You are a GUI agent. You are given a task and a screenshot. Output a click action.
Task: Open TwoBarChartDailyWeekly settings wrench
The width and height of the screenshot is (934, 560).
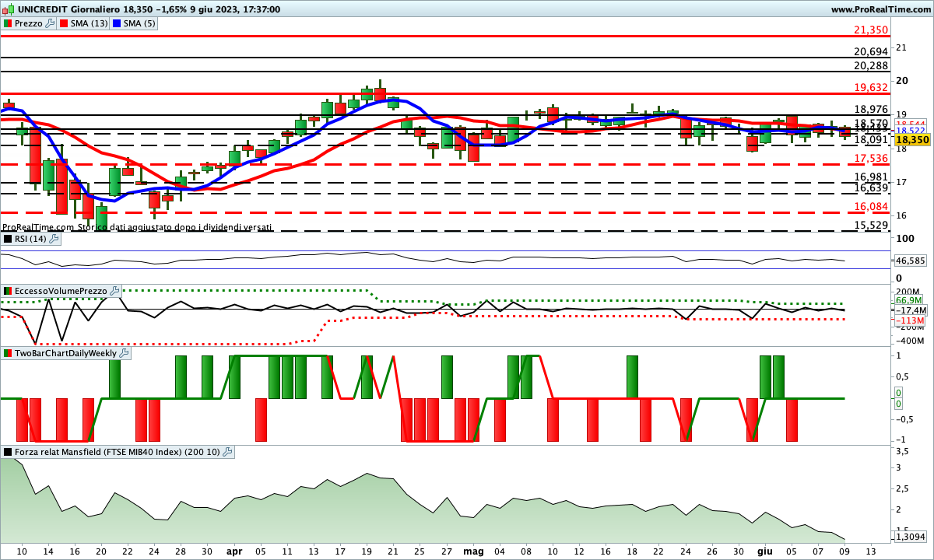(125, 353)
